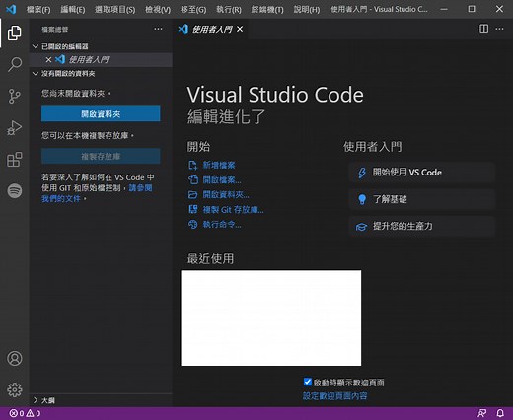Viewport: 513px width, 420px height.
Task: Click the blue 開啟資料夾 button in sidebar
Action: [101, 114]
